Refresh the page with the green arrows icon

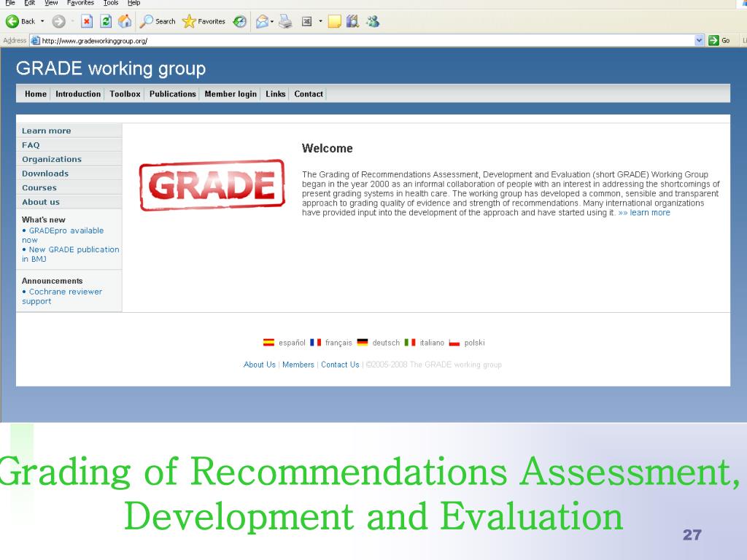coord(106,21)
